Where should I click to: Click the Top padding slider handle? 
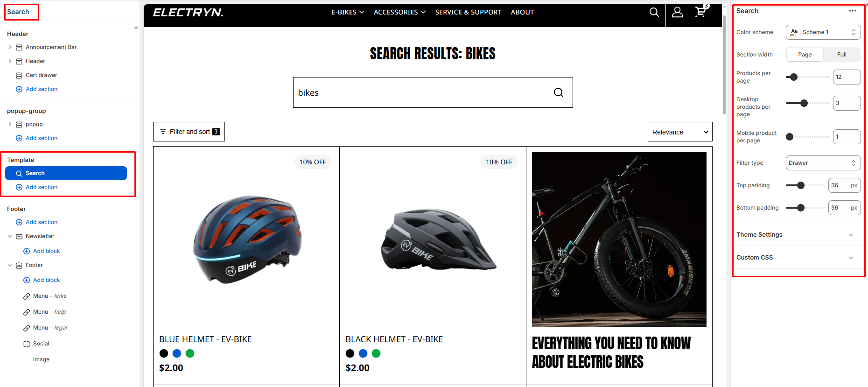(x=801, y=185)
